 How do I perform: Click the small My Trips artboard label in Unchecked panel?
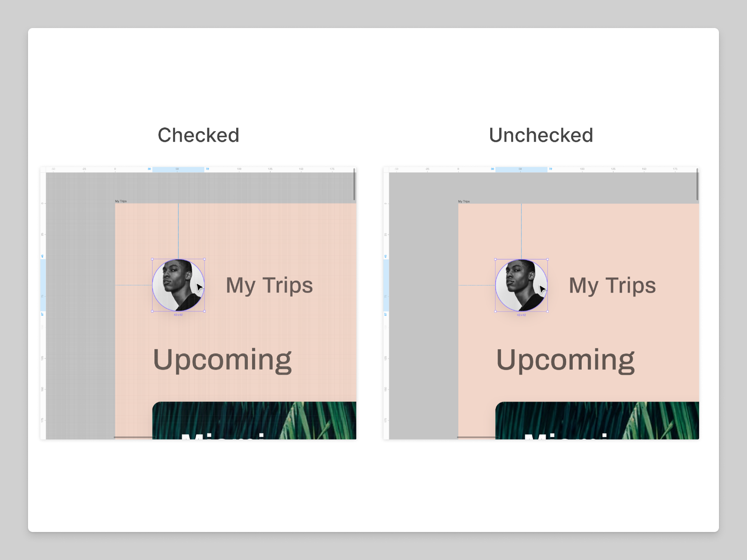click(464, 201)
